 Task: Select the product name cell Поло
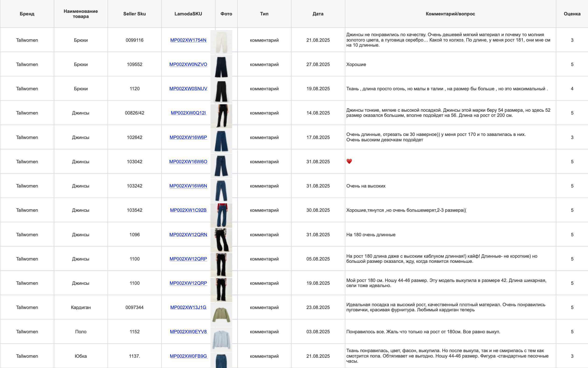click(81, 331)
